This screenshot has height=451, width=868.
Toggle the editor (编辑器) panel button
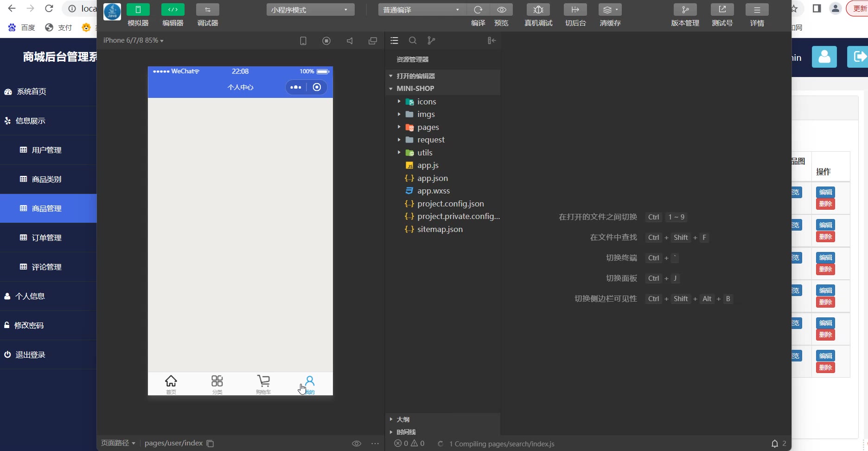pyautogui.click(x=173, y=10)
